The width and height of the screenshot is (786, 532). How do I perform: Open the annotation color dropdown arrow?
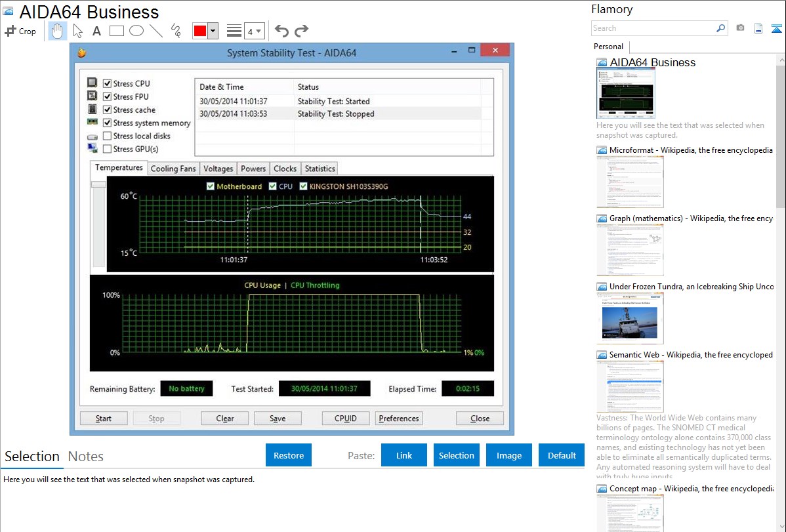point(213,31)
